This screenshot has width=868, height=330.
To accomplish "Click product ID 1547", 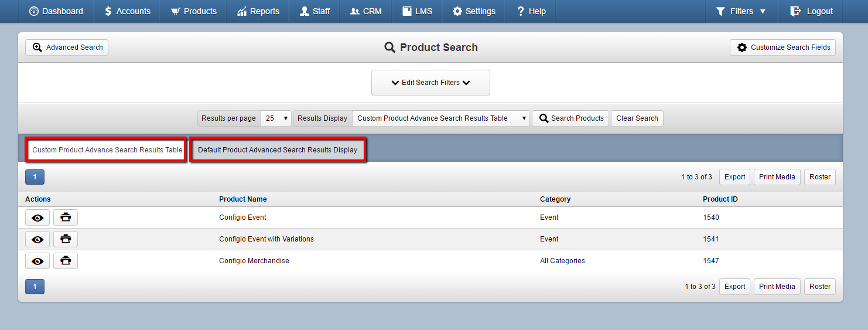I will 711,261.
